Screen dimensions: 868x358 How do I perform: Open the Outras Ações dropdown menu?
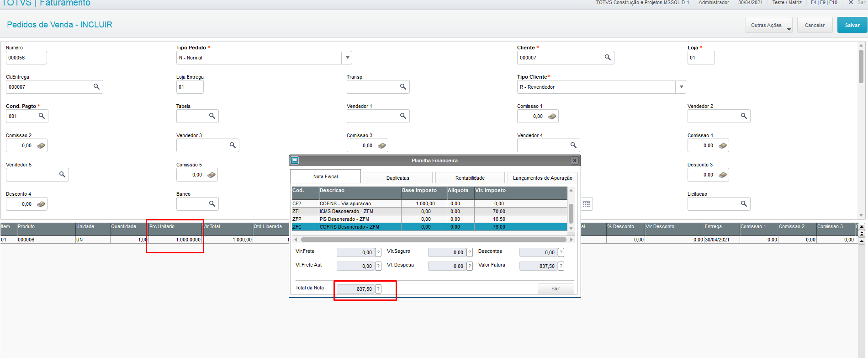point(769,25)
